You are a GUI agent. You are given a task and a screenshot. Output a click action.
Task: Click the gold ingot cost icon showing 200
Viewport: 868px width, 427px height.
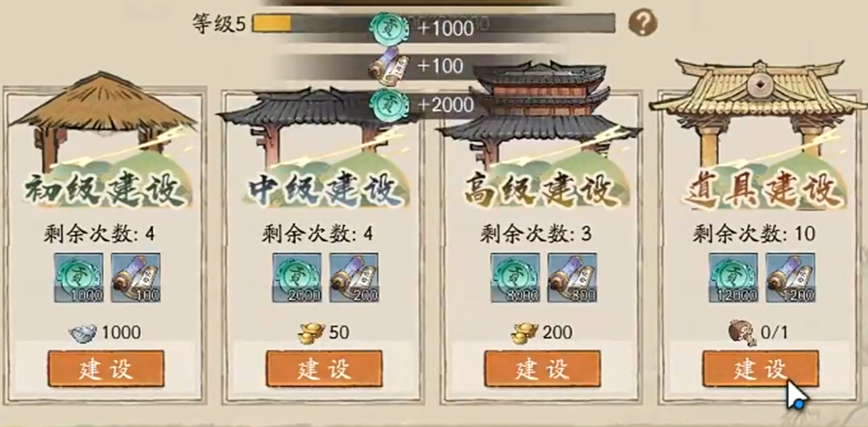[525, 333]
